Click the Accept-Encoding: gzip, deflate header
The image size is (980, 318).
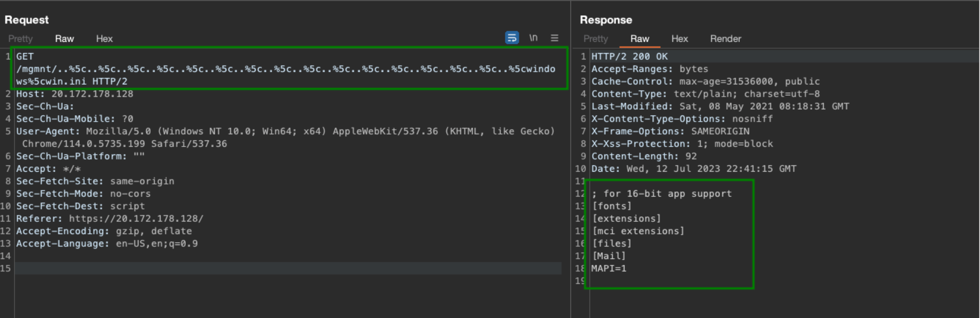tap(104, 231)
